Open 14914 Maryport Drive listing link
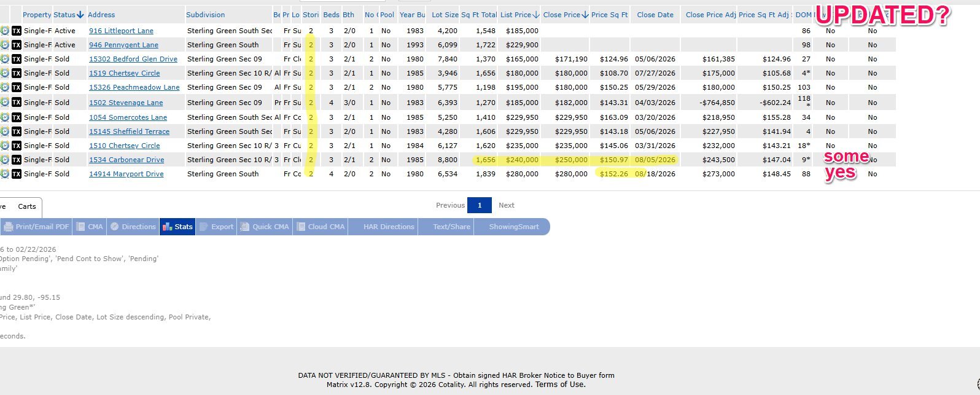 (126, 174)
